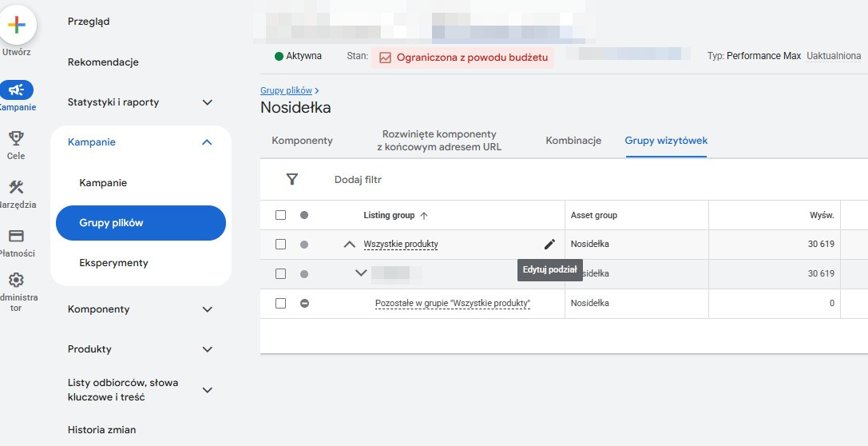This screenshot has width=868, height=446.
Task: Click the pencil edit icon for Wszystkie produkty
Action: pyautogui.click(x=549, y=244)
